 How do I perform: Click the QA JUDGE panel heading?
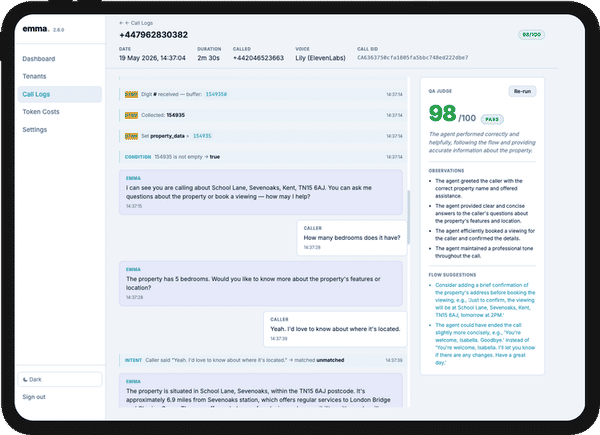tap(440, 91)
